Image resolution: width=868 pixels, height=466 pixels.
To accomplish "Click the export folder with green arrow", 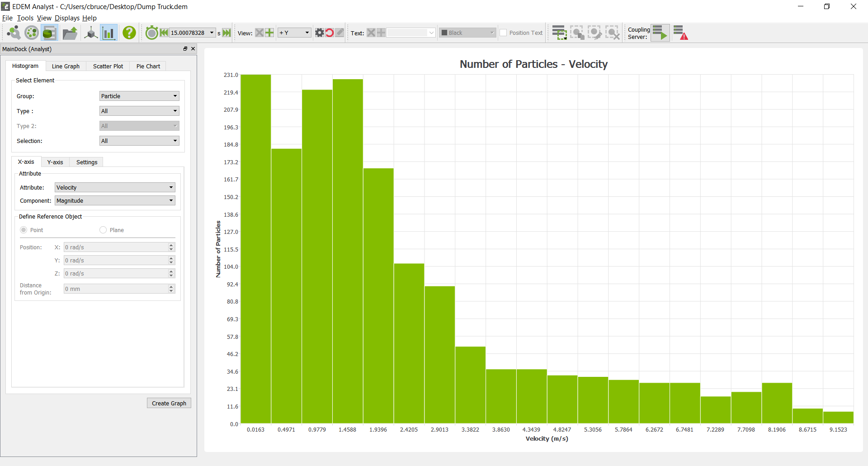I will coord(70,33).
